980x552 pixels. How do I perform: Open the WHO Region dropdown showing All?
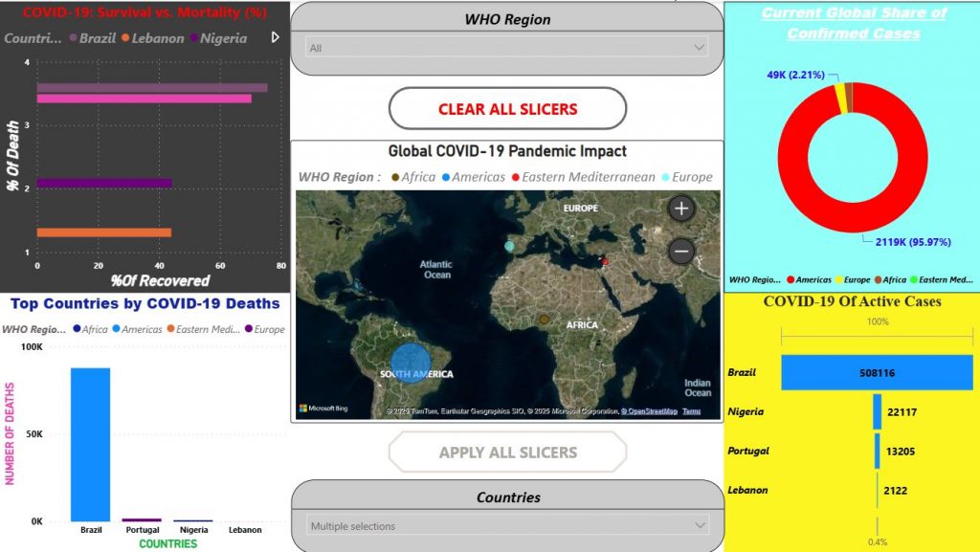pos(507,48)
